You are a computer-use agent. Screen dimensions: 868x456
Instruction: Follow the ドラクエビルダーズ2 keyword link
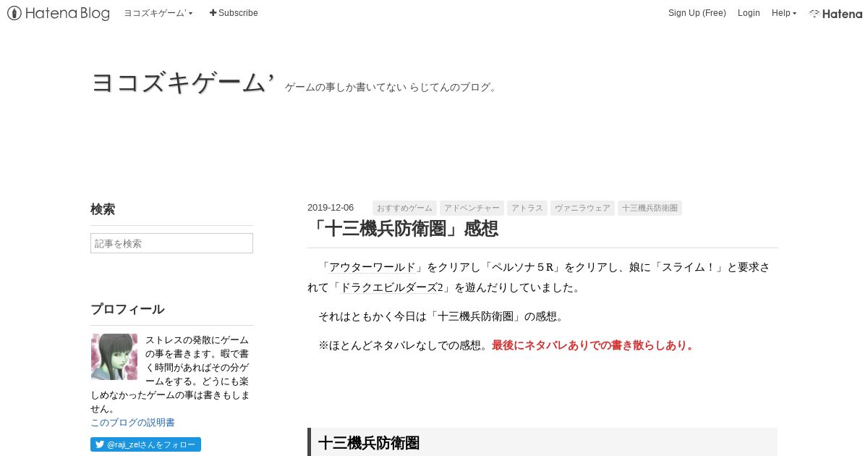tap(391, 287)
